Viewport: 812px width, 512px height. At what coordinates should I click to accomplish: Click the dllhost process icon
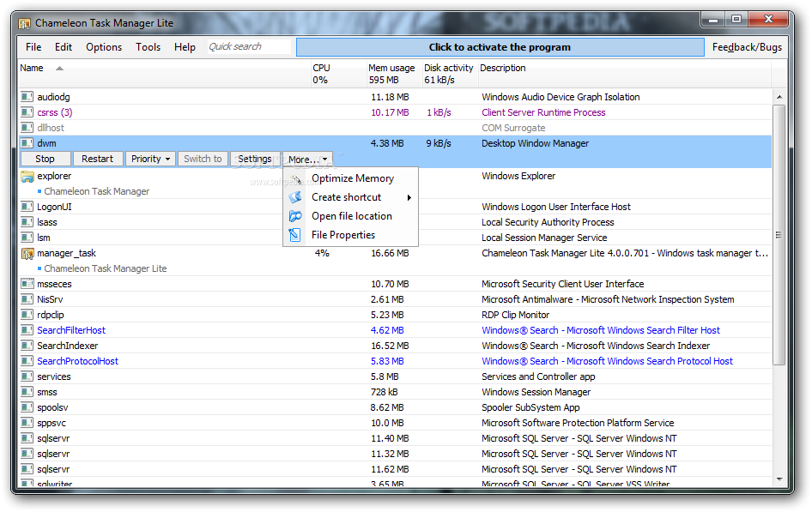[x=27, y=128]
